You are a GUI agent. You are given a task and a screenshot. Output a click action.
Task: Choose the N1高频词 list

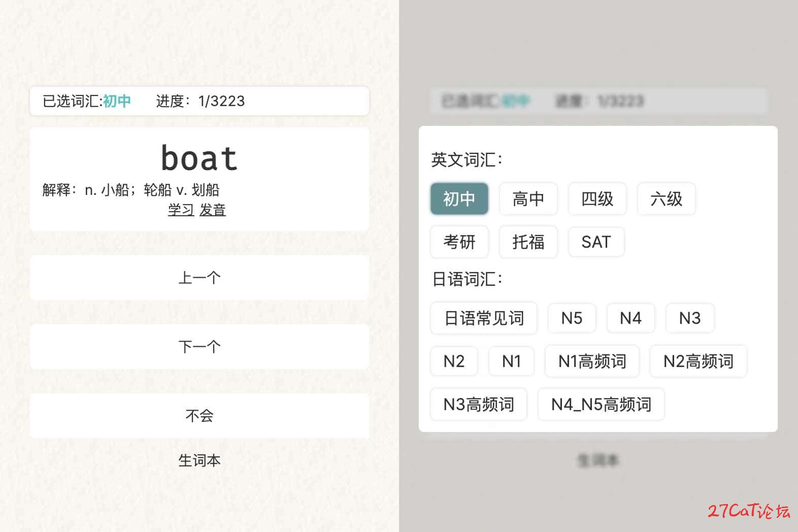point(592,361)
